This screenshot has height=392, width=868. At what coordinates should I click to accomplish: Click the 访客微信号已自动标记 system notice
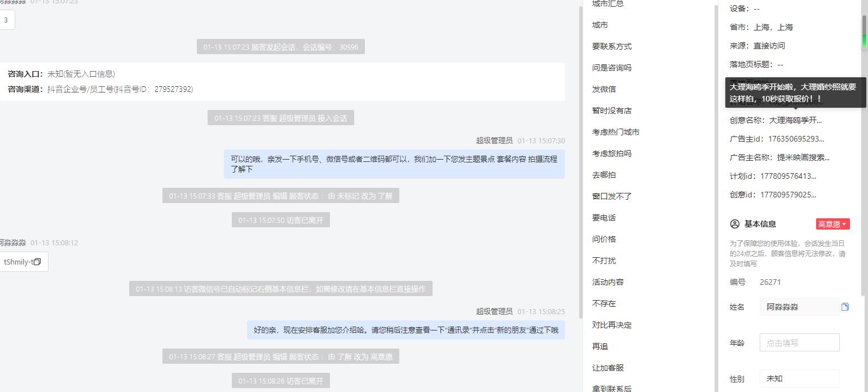(x=281, y=289)
